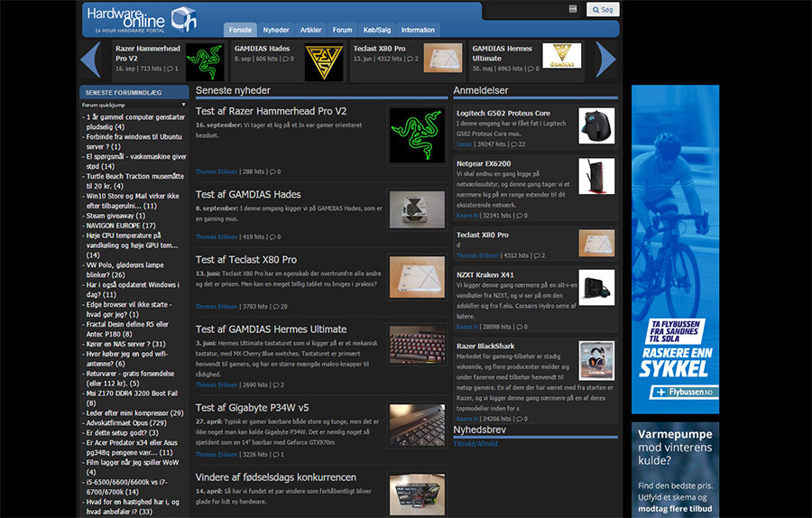
Task: Click GAMDIAS Hades news article photo
Action: pos(417,209)
